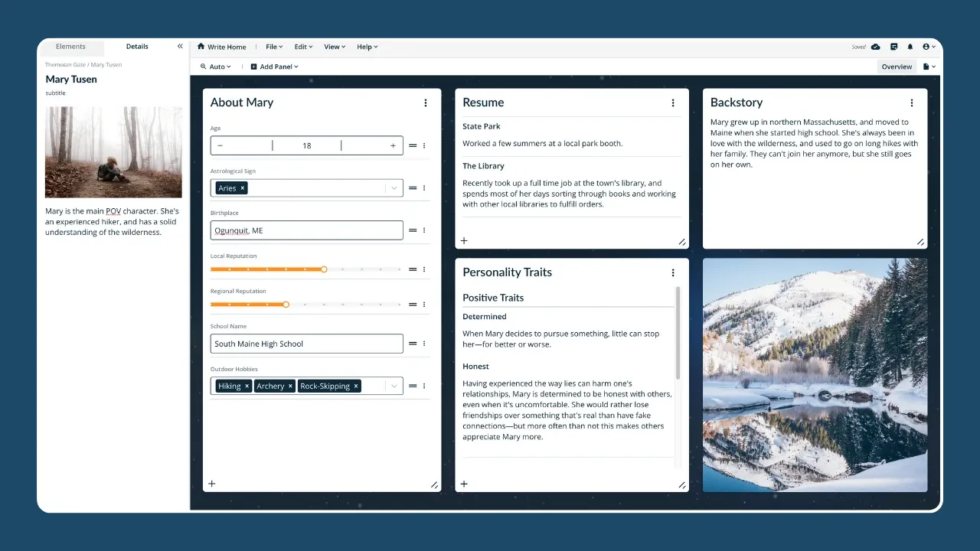
Task: Click the notes icon in top bar
Action: [x=893, y=47]
